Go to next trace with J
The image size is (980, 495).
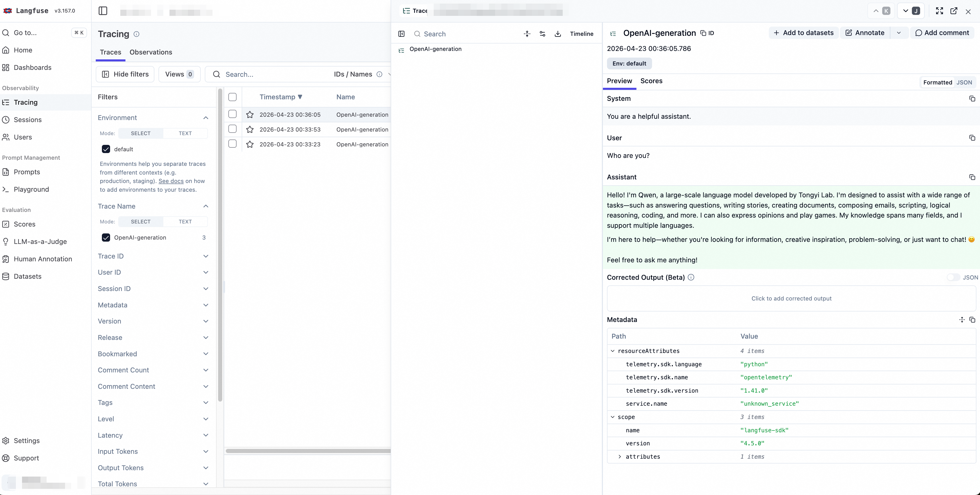point(911,11)
